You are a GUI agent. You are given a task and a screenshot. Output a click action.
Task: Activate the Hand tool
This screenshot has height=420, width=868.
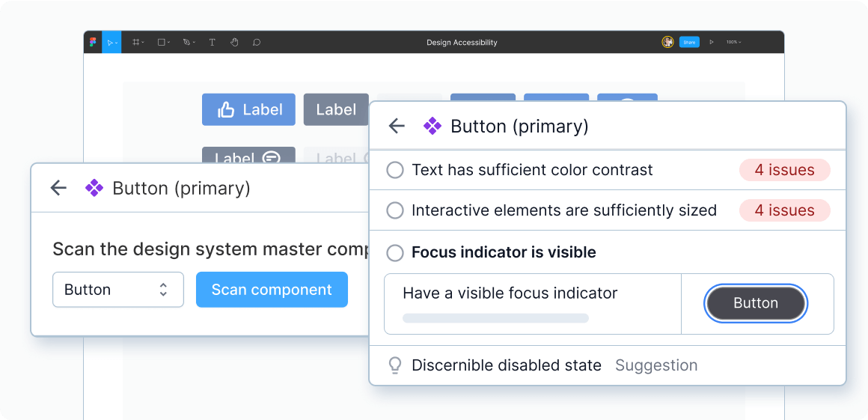click(234, 43)
